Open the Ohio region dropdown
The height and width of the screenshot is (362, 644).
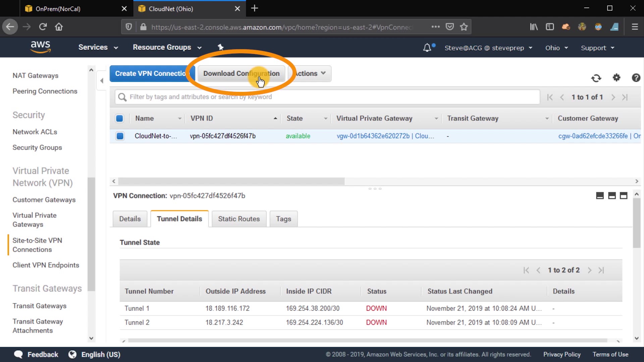556,48
